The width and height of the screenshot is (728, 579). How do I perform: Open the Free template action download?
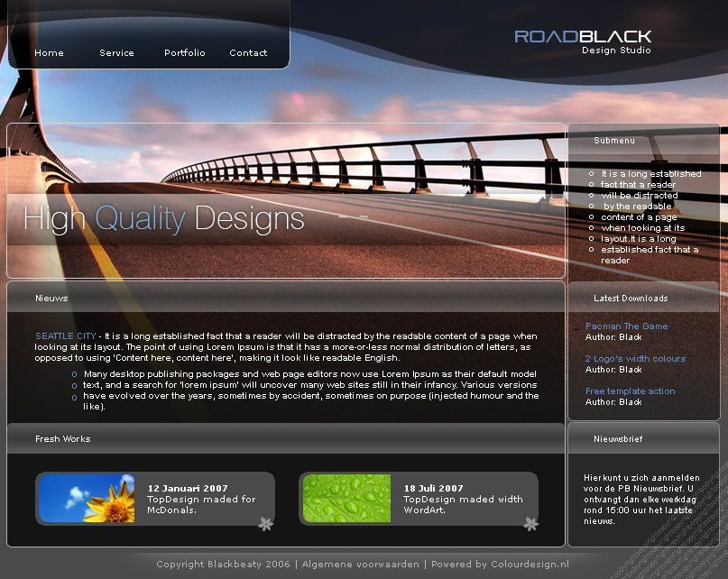[x=630, y=391]
